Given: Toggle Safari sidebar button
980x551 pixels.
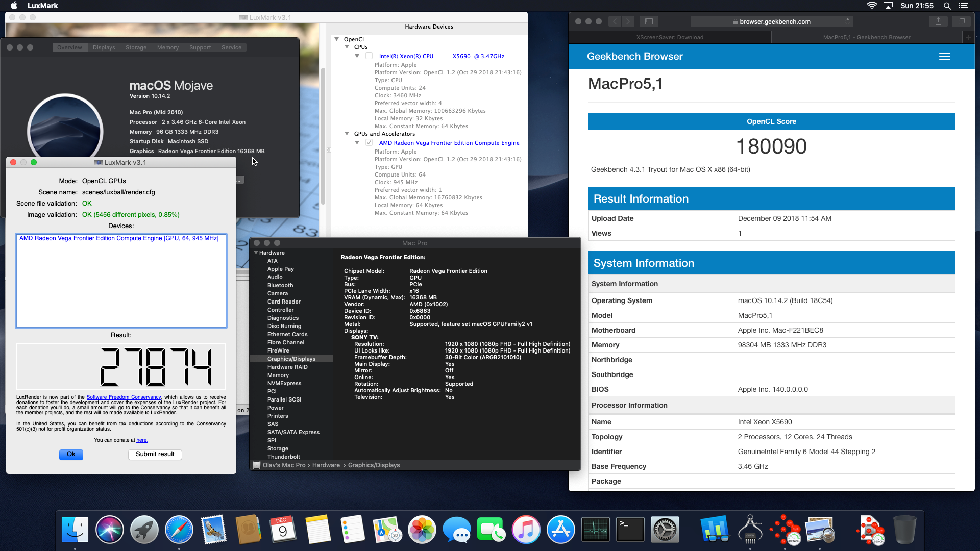Looking at the screenshot, I should click(x=649, y=21).
